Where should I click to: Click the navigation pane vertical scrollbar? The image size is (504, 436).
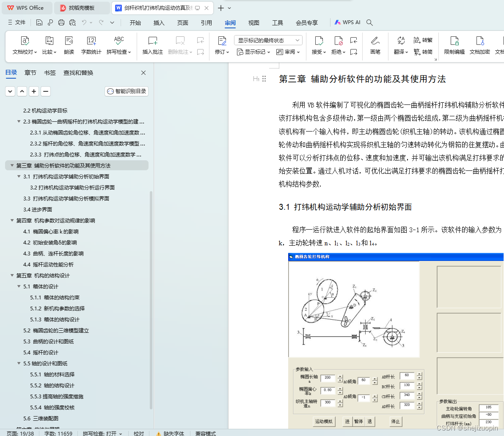(x=151, y=300)
